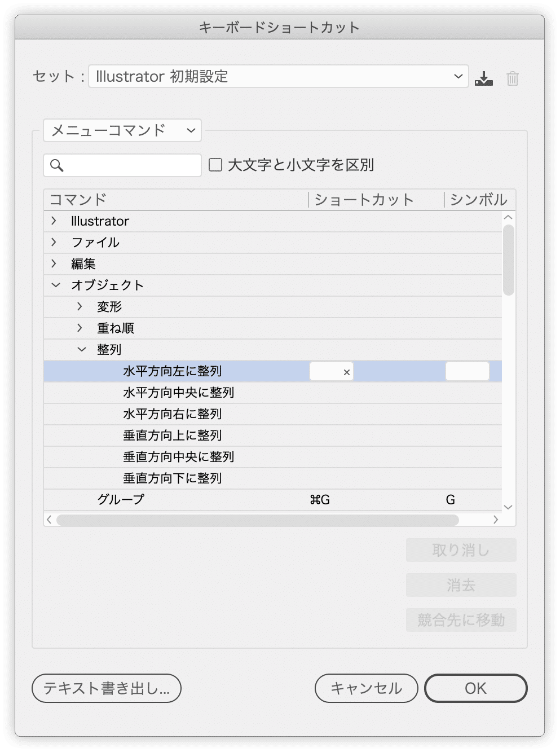
Task: Collapse the 整列 subcategory
Action: coord(82,349)
